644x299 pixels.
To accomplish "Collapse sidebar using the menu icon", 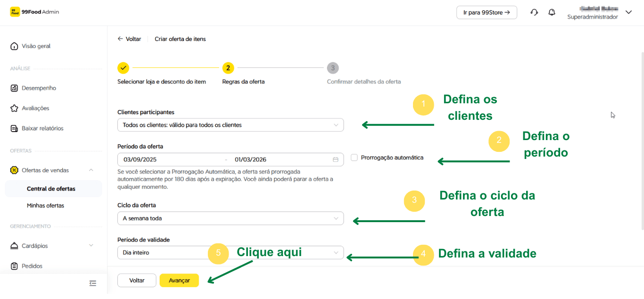I will tap(92, 283).
